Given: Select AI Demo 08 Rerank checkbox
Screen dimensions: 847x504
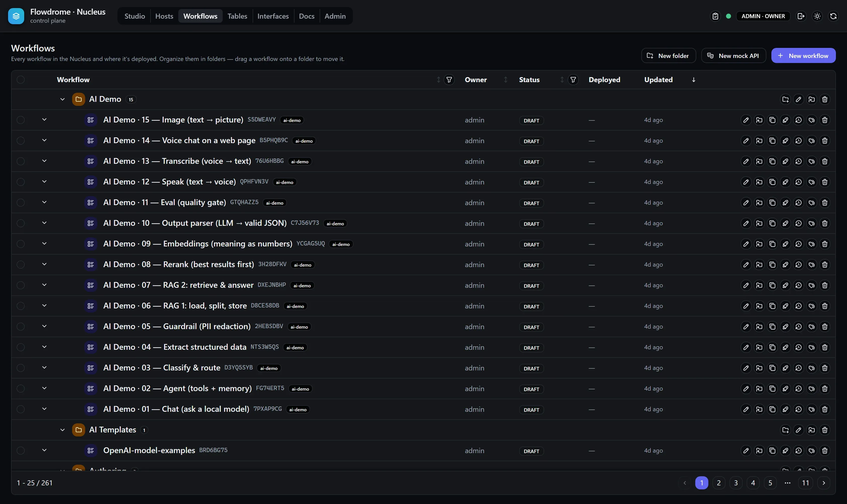Looking at the screenshot, I should click(21, 265).
